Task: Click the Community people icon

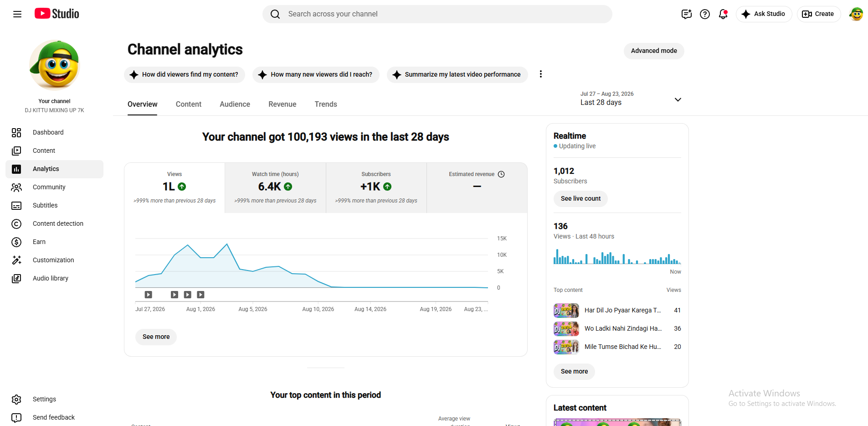Action: (x=16, y=187)
